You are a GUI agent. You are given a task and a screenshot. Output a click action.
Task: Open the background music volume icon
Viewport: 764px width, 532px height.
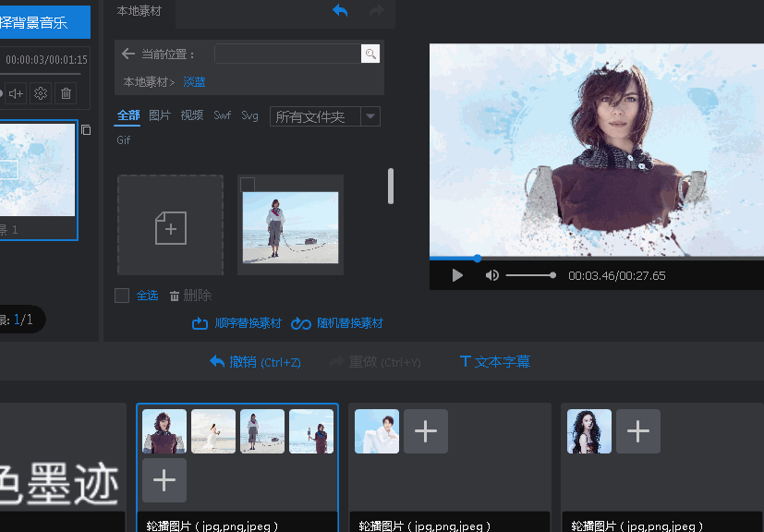[15, 93]
